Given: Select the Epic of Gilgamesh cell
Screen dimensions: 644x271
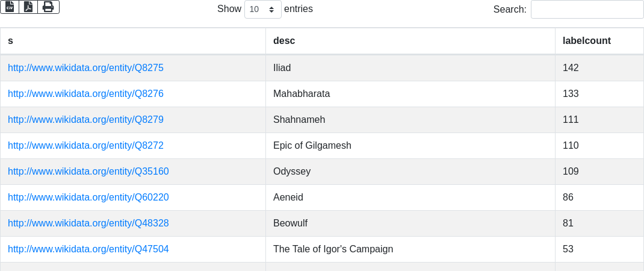Looking at the screenshot, I should (312, 146).
